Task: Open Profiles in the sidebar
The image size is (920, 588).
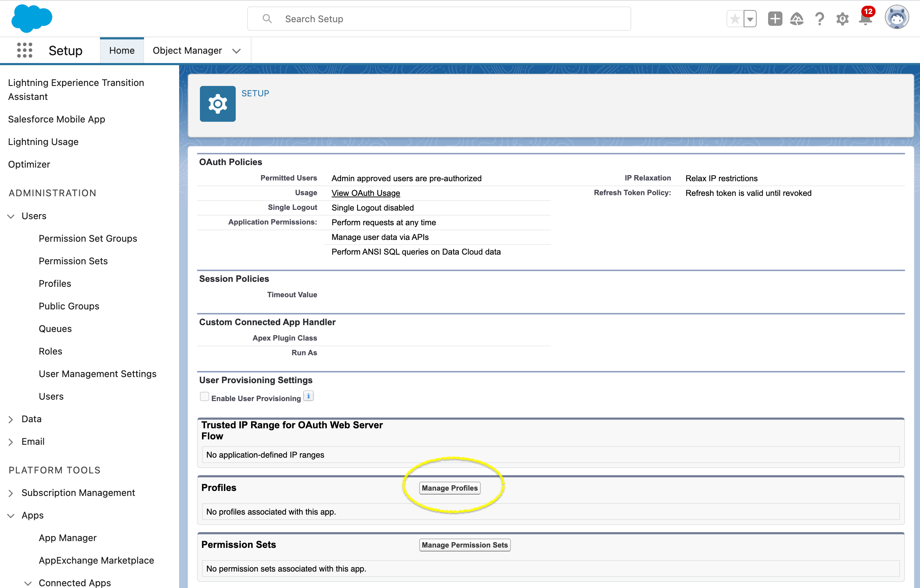Action: click(55, 284)
